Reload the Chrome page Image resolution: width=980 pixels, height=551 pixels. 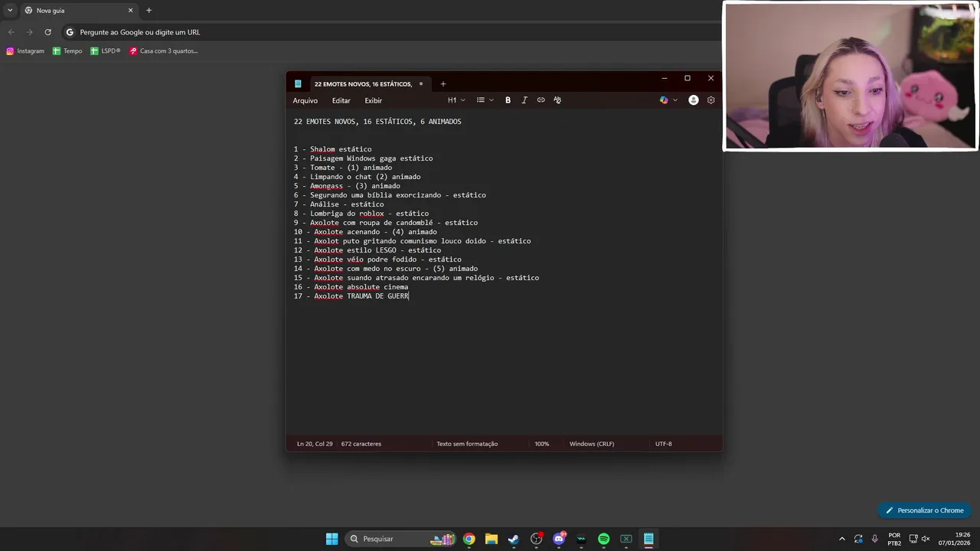coord(47,32)
